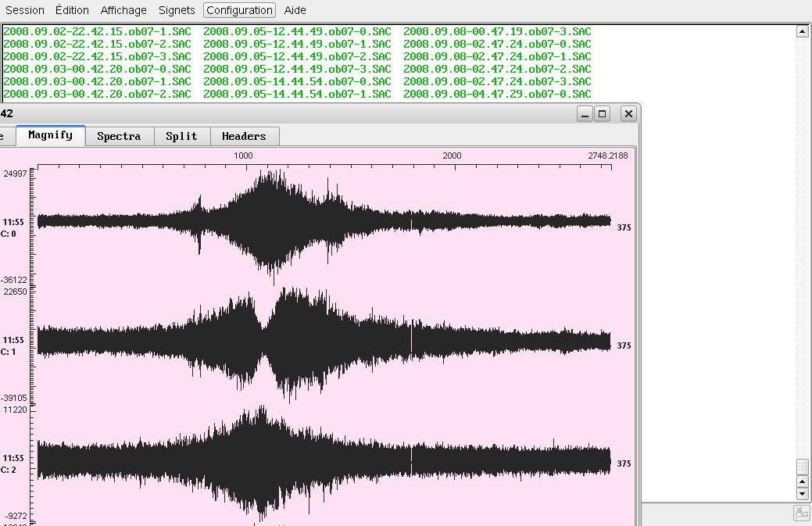Minimize the waveform viewer window

[585, 114]
